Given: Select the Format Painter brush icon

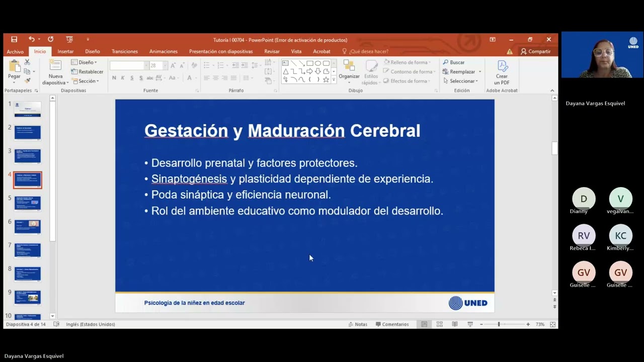Looking at the screenshot, I should (x=27, y=80).
